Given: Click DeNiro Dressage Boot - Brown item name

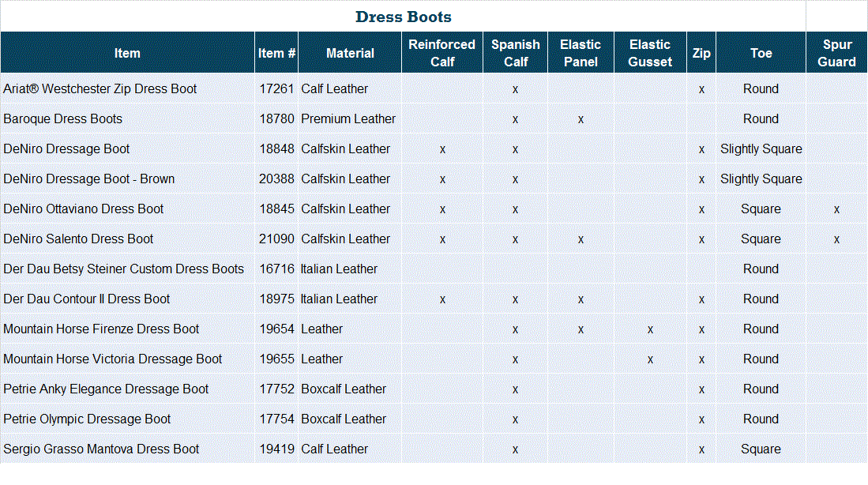Looking at the screenshot, I should 88,179.
